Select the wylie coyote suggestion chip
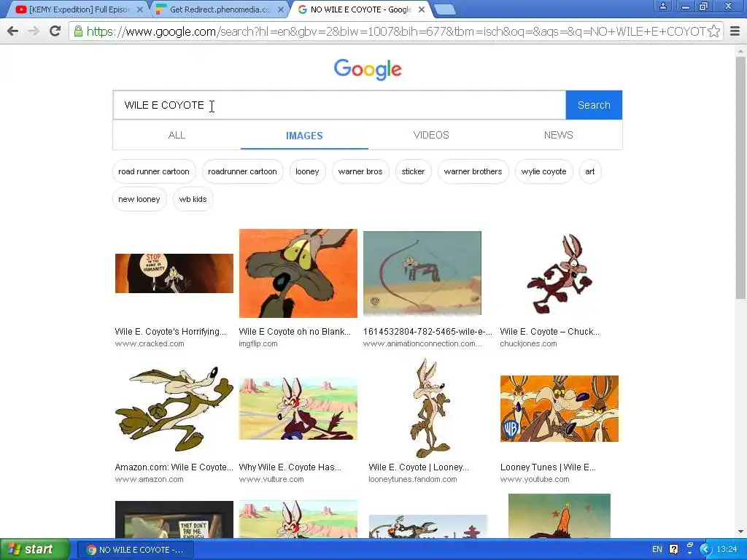 (543, 171)
